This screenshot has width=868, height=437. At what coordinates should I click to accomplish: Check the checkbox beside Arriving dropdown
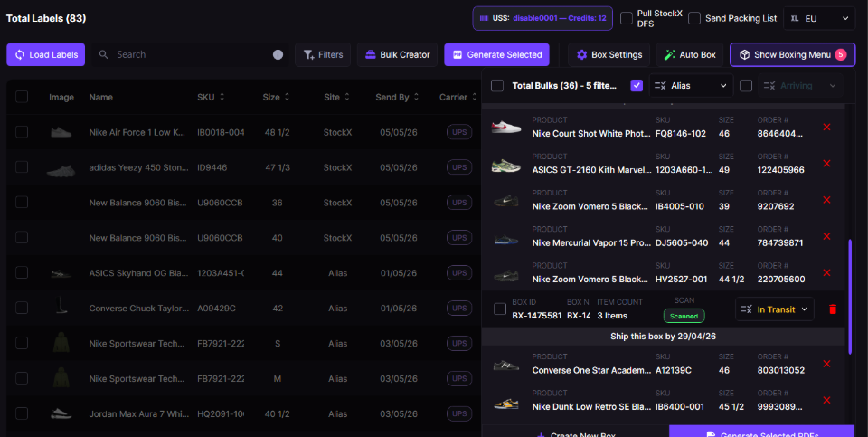(746, 85)
